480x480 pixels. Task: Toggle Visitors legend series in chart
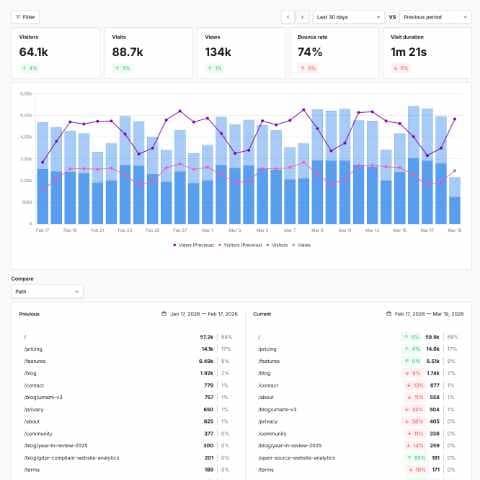[x=277, y=245]
